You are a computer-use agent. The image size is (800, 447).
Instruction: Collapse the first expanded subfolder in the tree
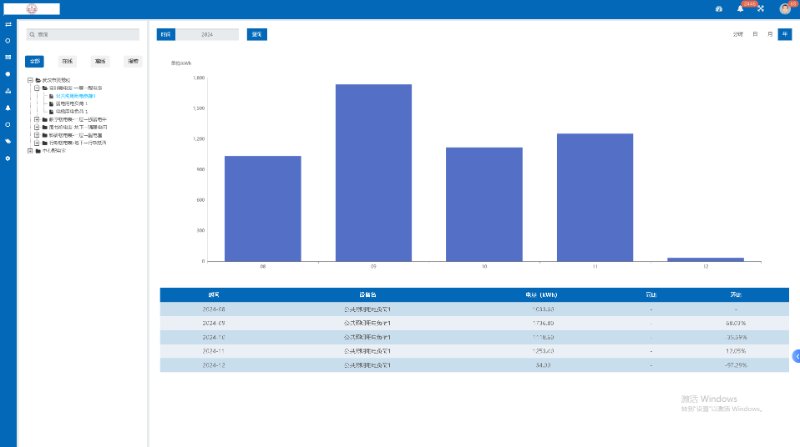(x=37, y=88)
